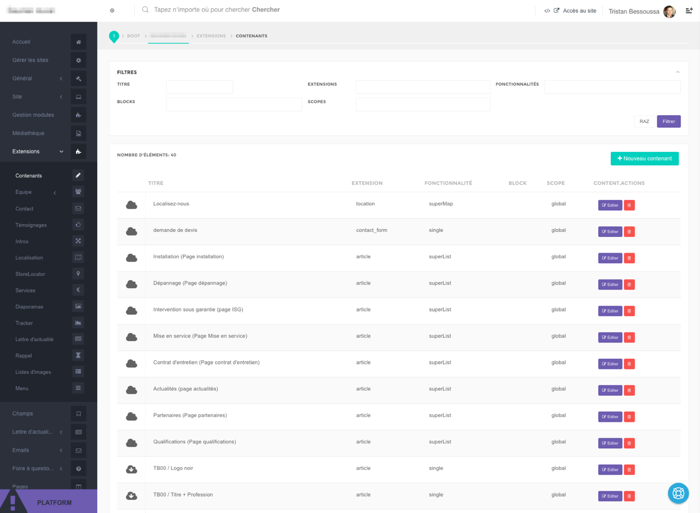
Task: Click the pencil icon beside Contenants
Action: [x=78, y=175]
